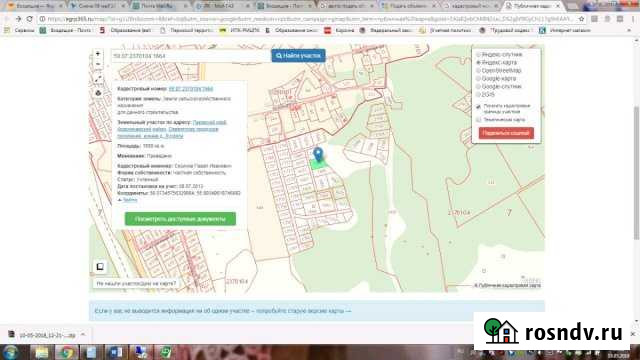The image size is (640, 360).
Task: Reload the page using browser refresh icon
Action: coord(29,19)
